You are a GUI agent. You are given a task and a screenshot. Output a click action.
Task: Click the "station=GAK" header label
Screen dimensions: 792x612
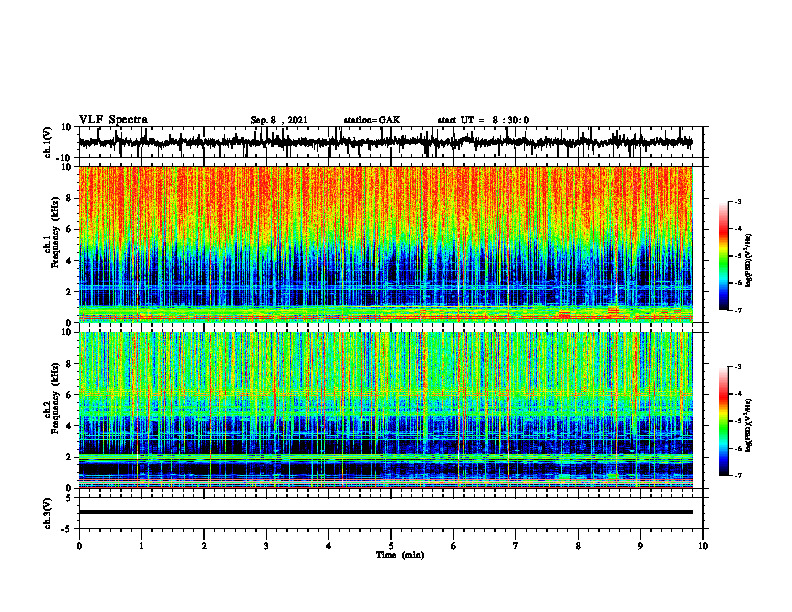(372, 120)
